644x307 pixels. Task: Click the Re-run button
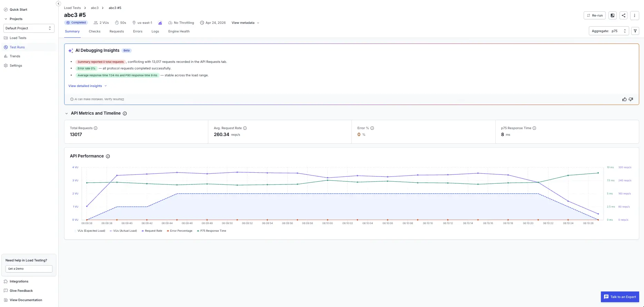tap(595, 15)
